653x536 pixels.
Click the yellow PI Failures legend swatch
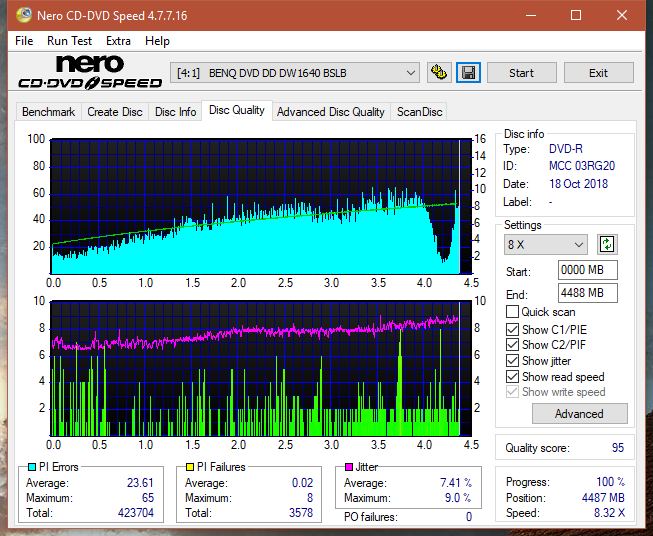pyautogui.click(x=190, y=467)
